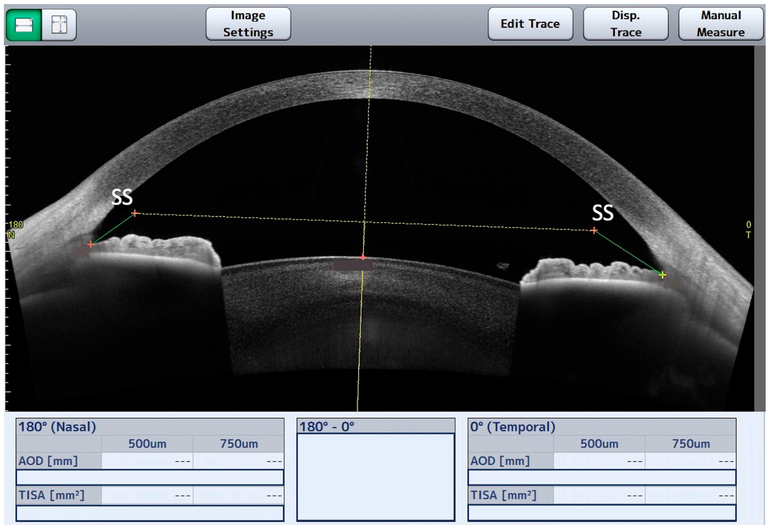Image resolution: width=770 pixels, height=532 pixels.
Task: Click empty field below nasal AOD row
Action: click(x=150, y=478)
